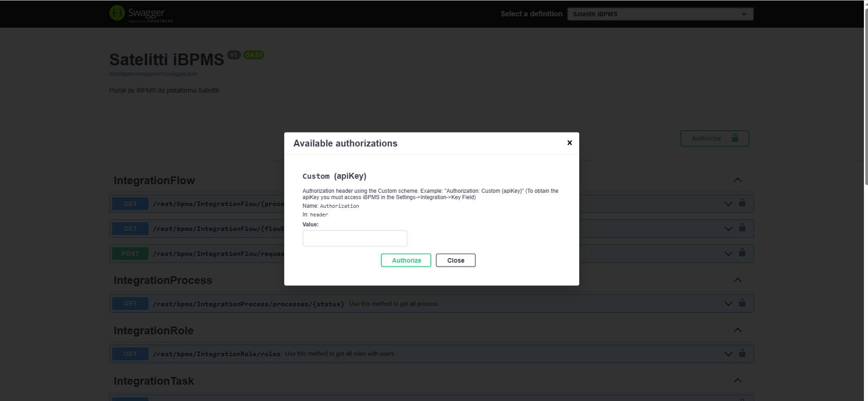Image resolution: width=868 pixels, height=401 pixels.
Task: Click the IntegrationTask section heading
Action: [x=154, y=381]
